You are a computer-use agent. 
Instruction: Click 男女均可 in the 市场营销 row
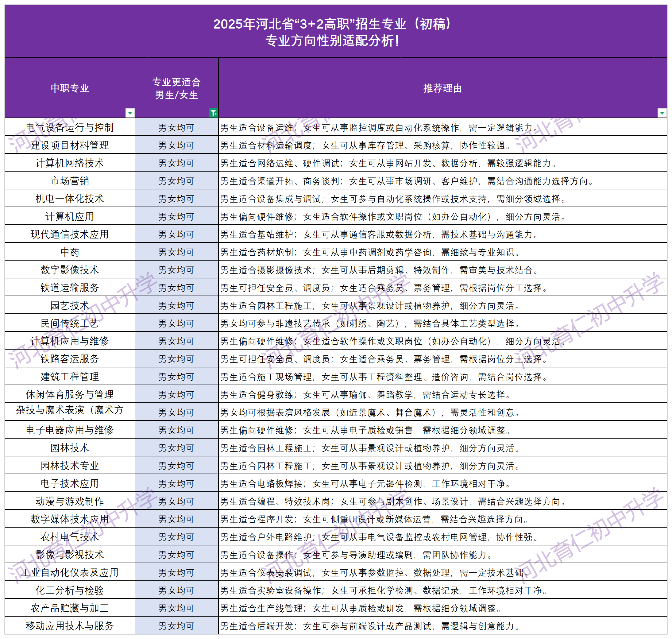pyautogui.click(x=176, y=181)
